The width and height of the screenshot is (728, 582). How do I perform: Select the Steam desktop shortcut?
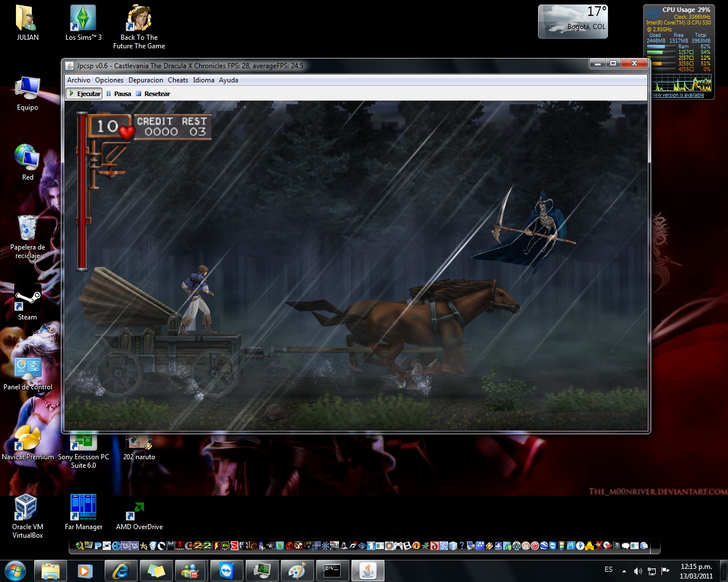(27, 302)
